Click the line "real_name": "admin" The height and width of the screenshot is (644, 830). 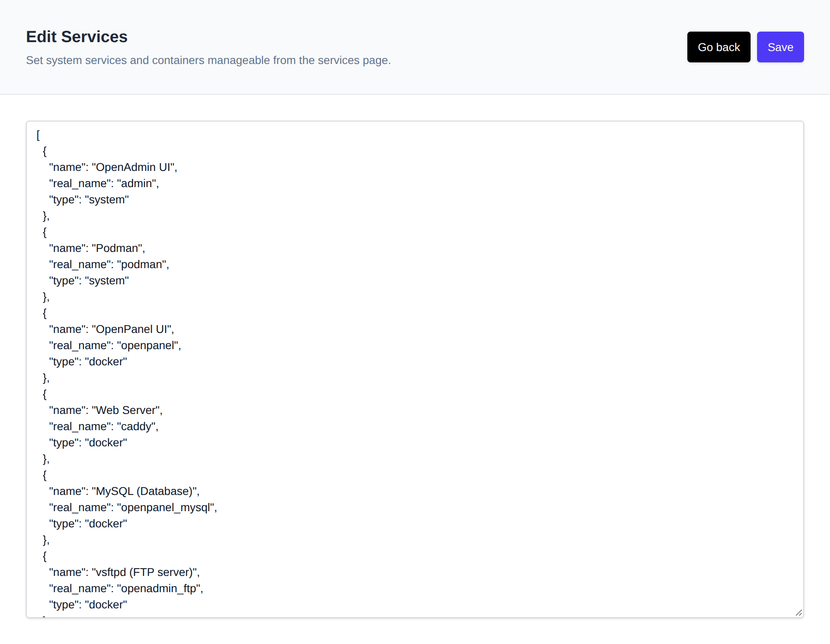104,183
